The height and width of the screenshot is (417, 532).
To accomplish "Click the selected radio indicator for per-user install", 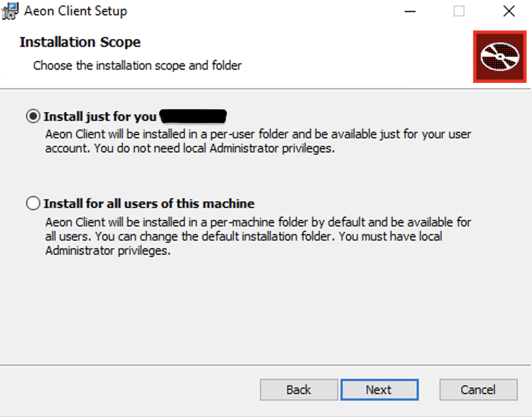I will point(33,116).
